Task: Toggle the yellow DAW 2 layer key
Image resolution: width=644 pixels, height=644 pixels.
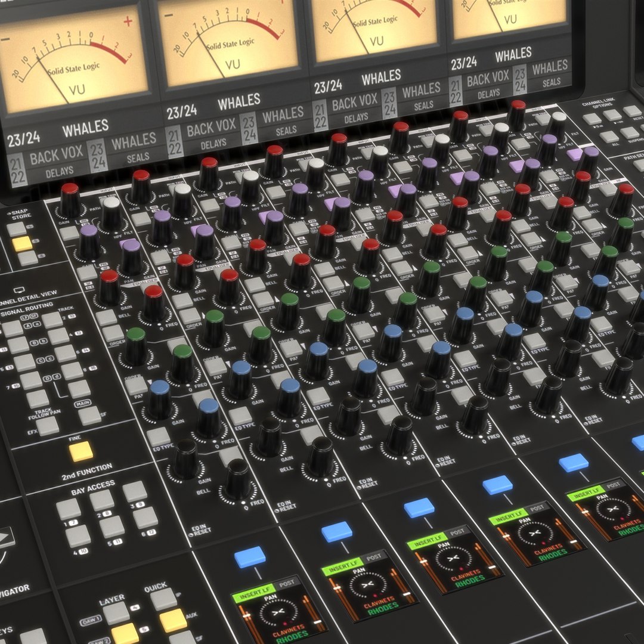Action: click(125, 634)
